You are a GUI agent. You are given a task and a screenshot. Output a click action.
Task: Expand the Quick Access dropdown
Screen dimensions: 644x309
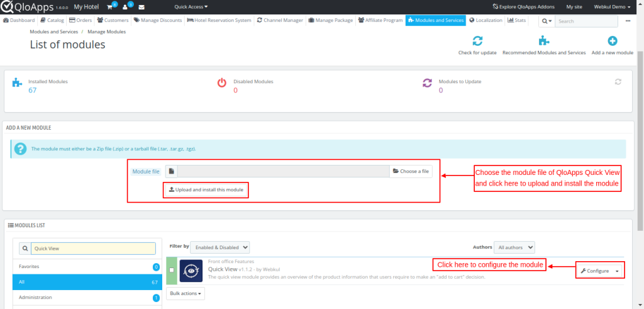[191, 7]
